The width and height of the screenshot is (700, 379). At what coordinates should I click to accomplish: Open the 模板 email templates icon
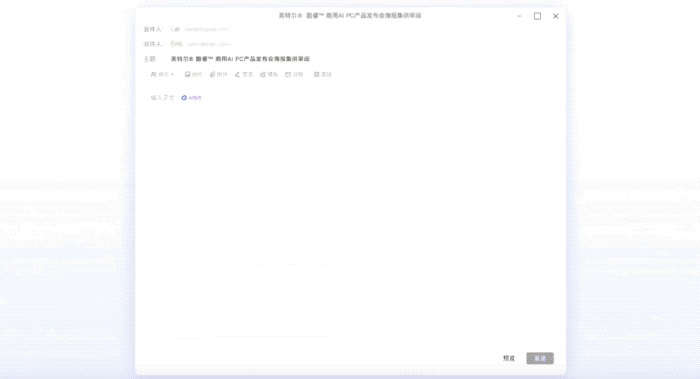click(x=269, y=75)
